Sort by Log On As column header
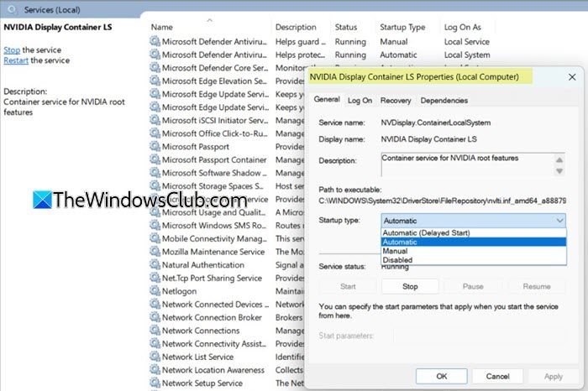This screenshot has width=588, height=391. point(467,27)
